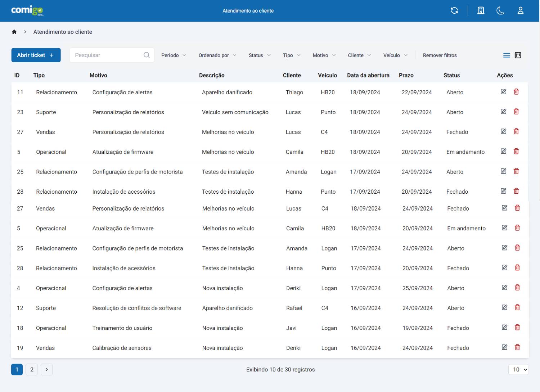Click the Descrição column header
This screenshot has width=540, height=392.
[212, 75]
